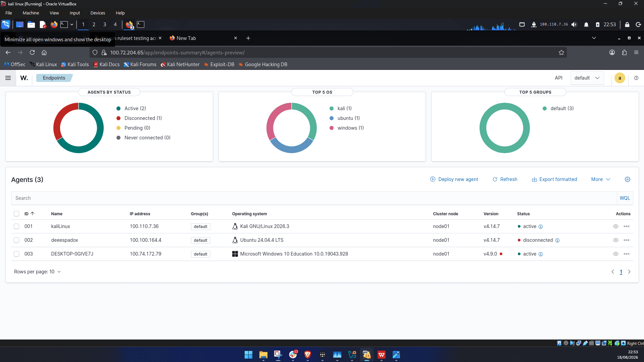Click the table settings gear icon
This screenshot has width=644, height=362.
(627, 179)
